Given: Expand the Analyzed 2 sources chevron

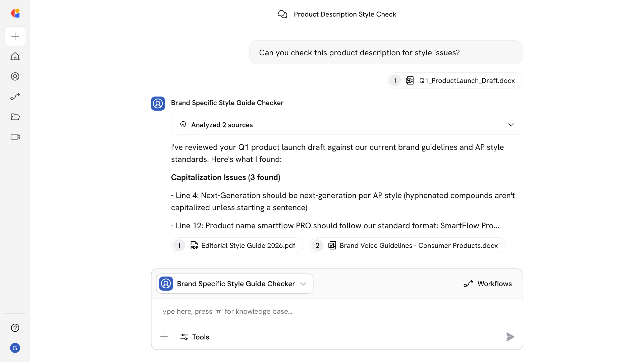Looking at the screenshot, I should (x=511, y=125).
